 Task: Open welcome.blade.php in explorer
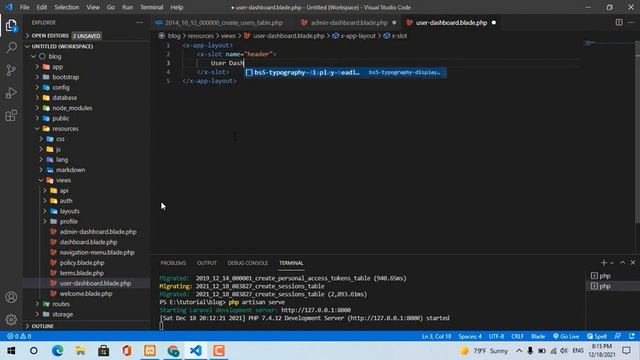tap(87, 293)
